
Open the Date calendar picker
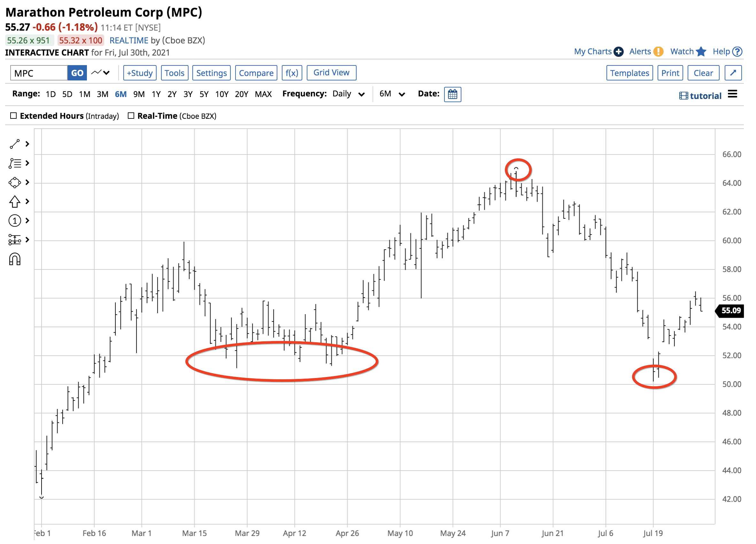(x=453, y=94)
